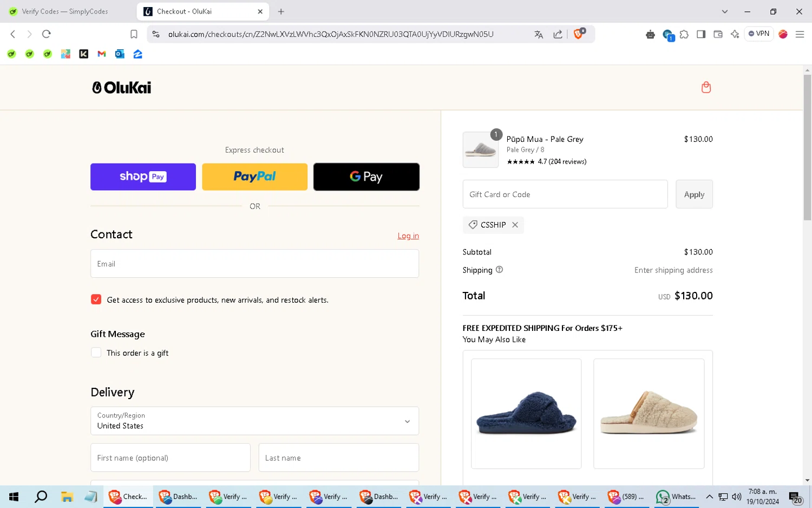Click the volume speaker tray icon

click(736, 497)
